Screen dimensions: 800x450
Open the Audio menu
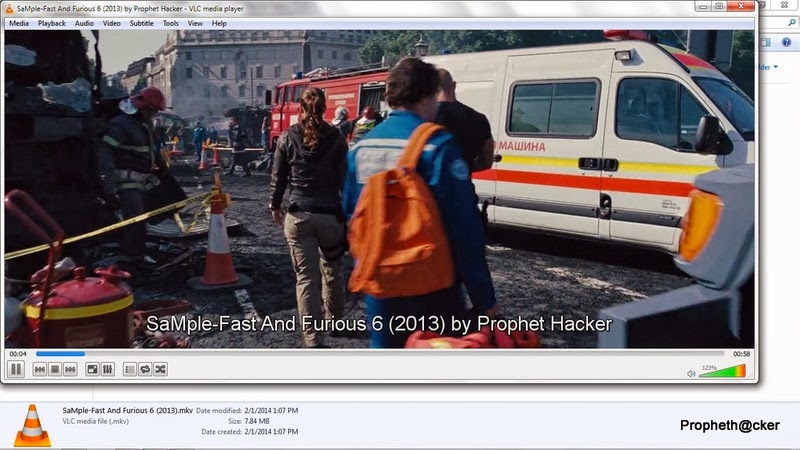(x=84, y=23)
